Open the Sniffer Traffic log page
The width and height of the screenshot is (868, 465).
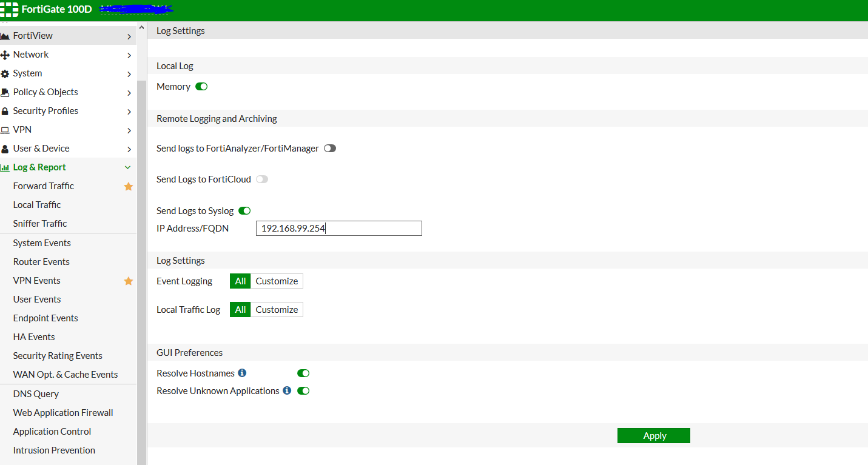40,224
